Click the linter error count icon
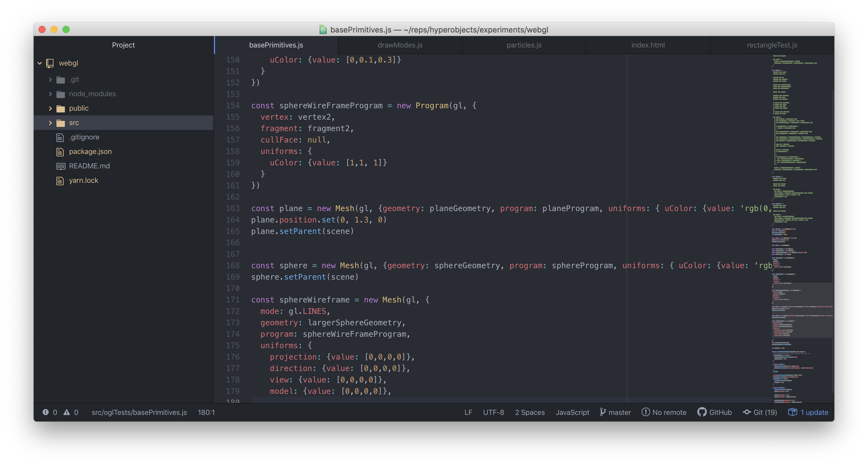Screen dimensions: 868x466 (45, 412)
